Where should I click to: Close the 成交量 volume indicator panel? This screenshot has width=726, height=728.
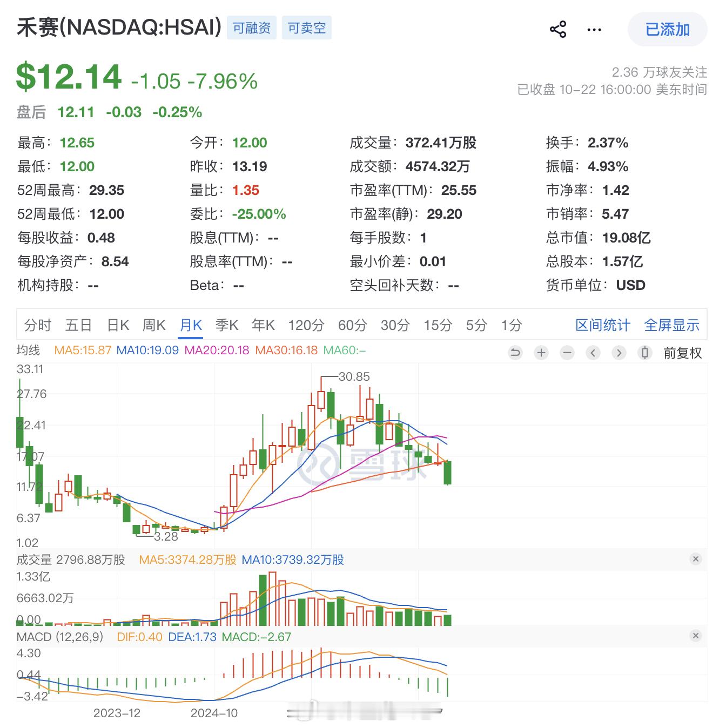pos(696,559)
